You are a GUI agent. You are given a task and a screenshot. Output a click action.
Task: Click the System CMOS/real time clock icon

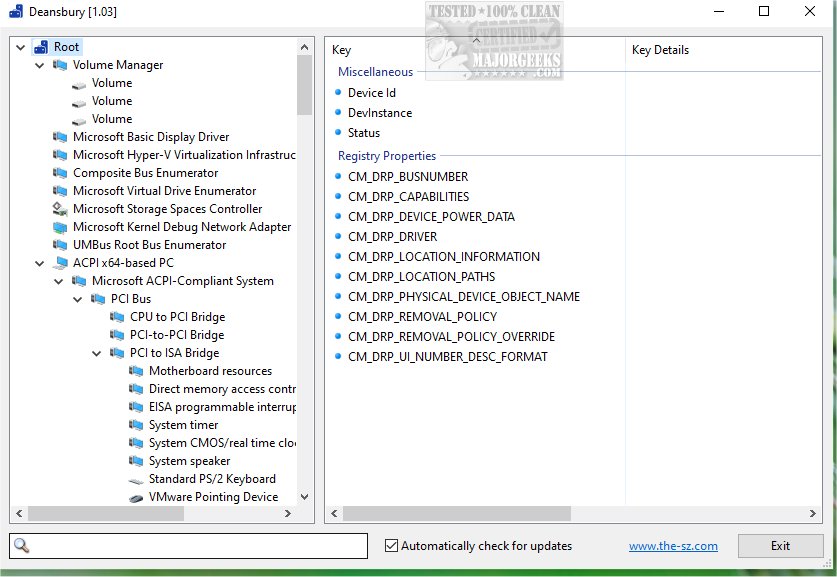(x=136, y=444)
